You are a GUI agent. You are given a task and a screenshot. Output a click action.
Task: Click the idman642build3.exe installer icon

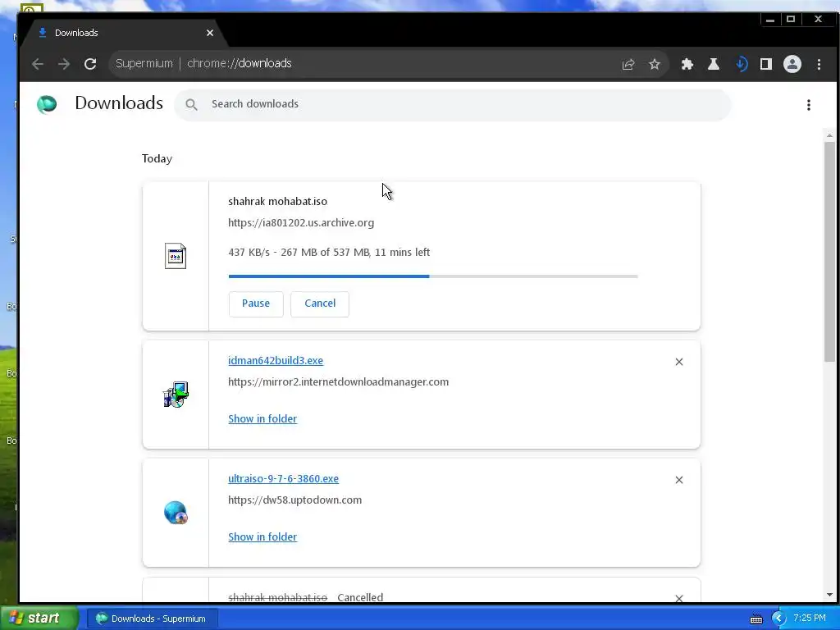176,395
